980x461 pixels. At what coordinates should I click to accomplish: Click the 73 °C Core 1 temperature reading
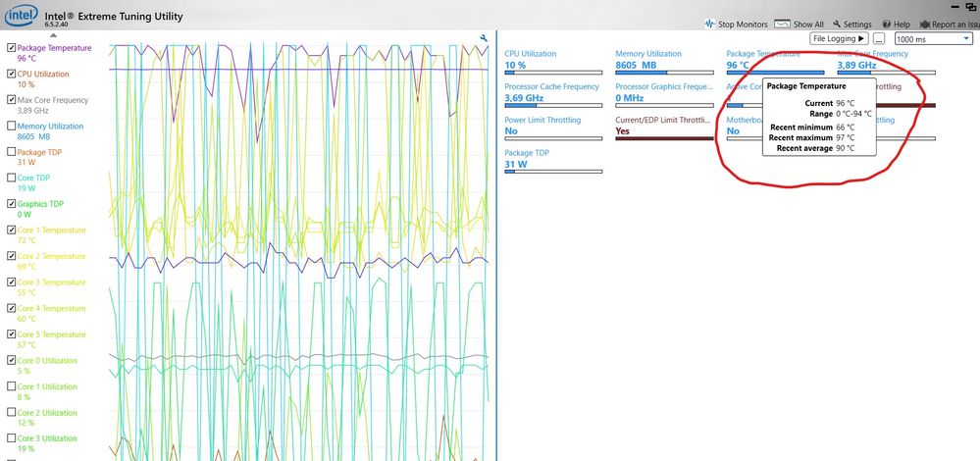coord(26,240)
